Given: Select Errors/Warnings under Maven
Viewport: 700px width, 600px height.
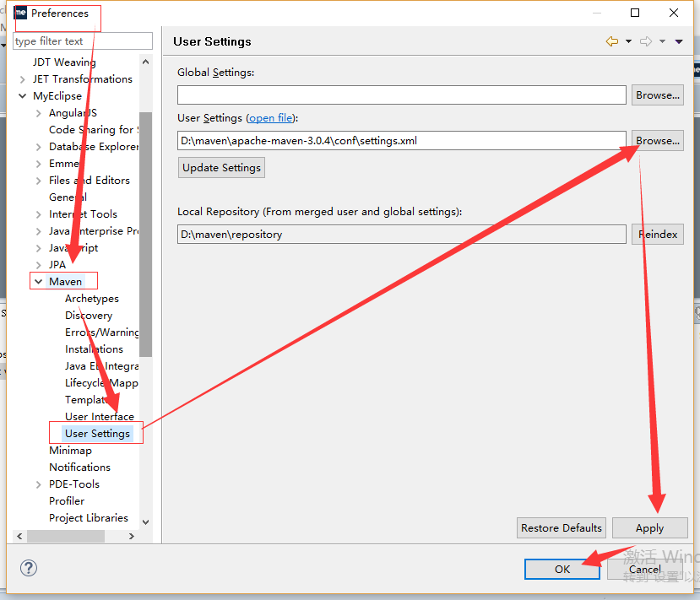Looking at the screenshot, I should (102, 332).
